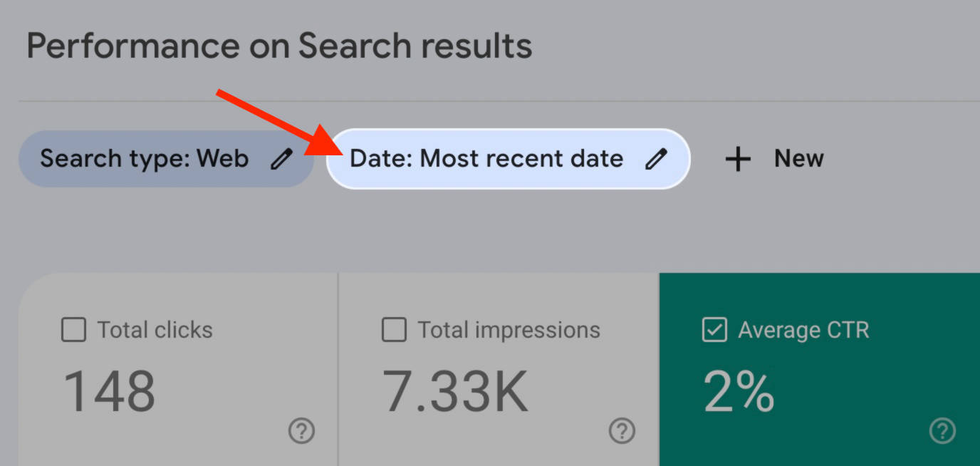Enable the Total clicks checkbox
This screenshot has width=980, height=466.
tap(73, 329)
